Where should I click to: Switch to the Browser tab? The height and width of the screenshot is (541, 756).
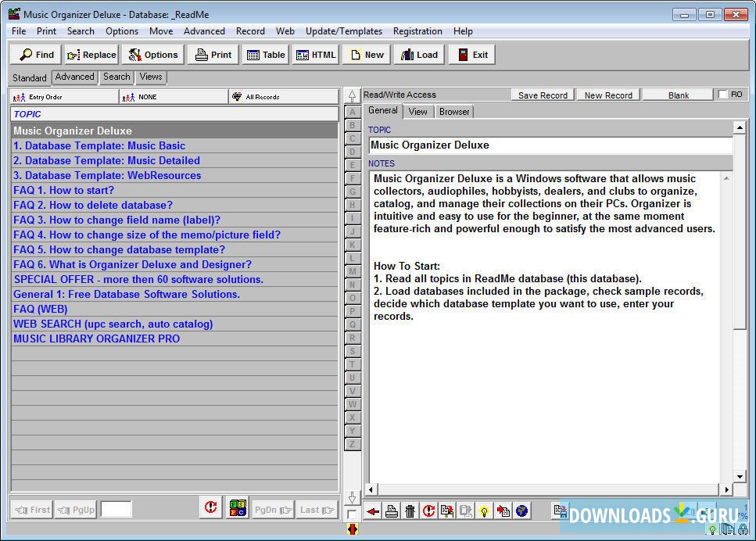453,111
